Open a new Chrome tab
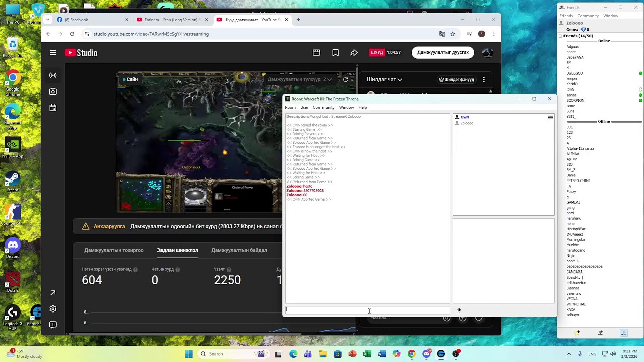The image size is (644, 362). [x=298, y=20]
